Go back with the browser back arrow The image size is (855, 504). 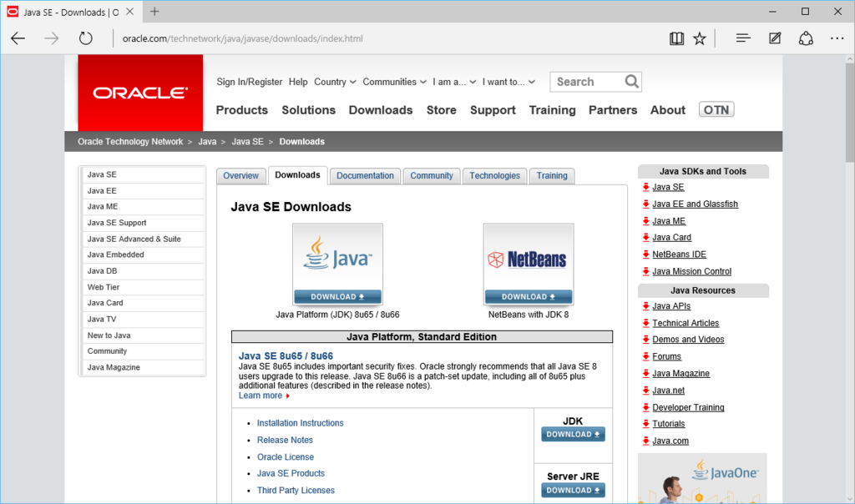pyautogui.click(x=18, y=38)
